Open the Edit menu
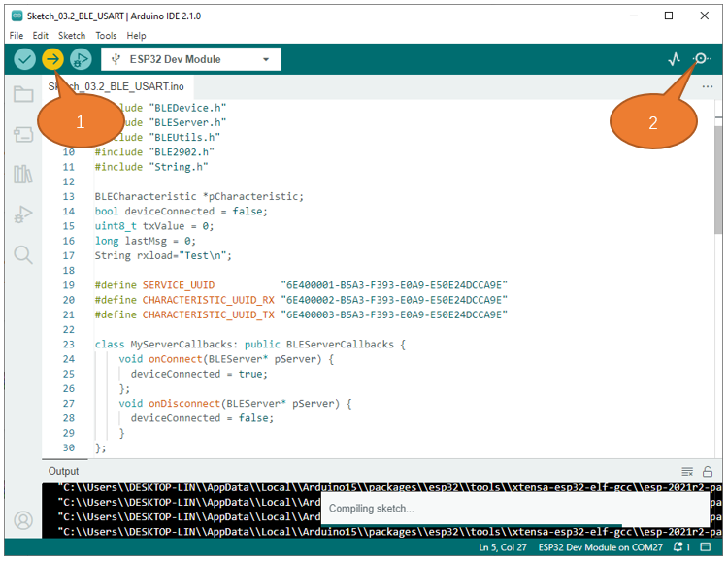Image resolution: width=728 pixels, height=561 pixels. point(41,36)
